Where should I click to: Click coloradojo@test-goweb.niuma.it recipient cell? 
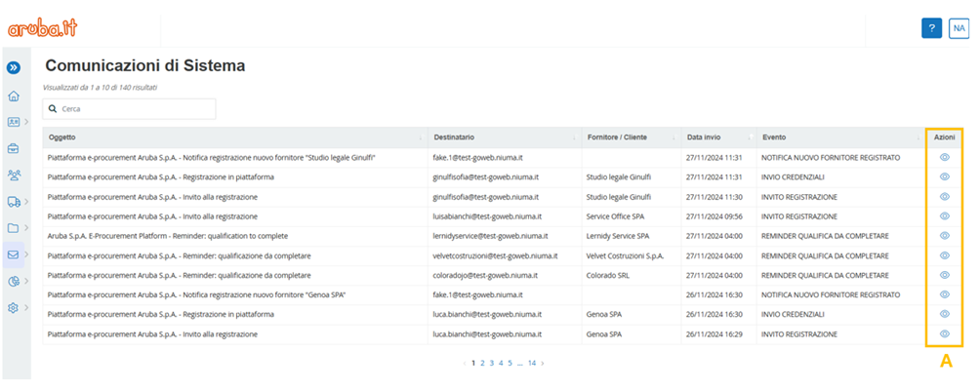point(486,275)
